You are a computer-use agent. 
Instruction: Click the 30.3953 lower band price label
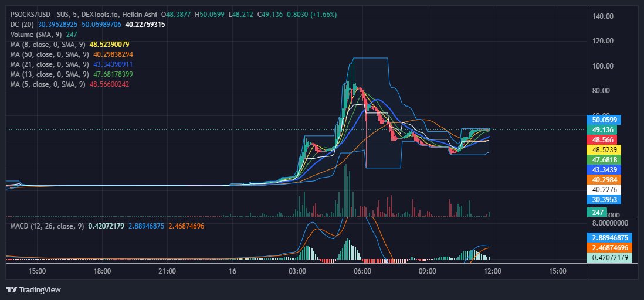click(x=605, y=199)
